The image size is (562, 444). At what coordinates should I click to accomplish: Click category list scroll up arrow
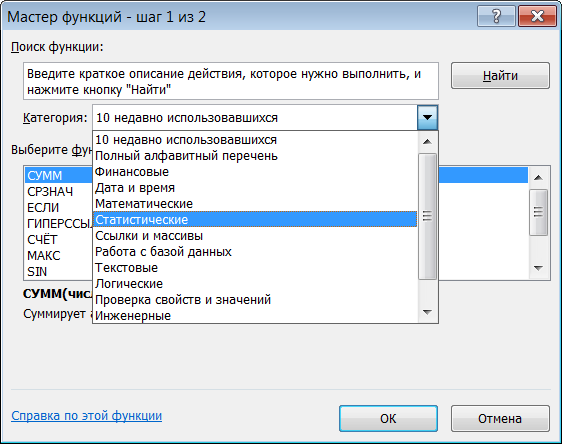tap(427, 142)
